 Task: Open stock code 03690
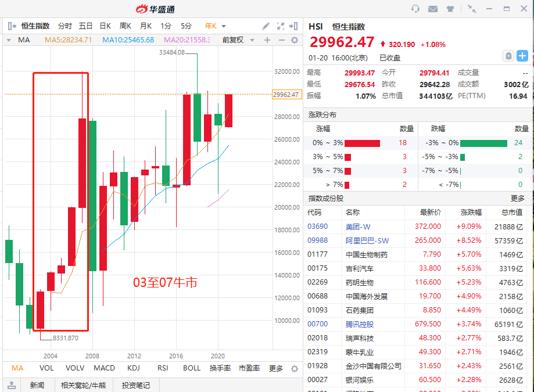pos(317,226)
